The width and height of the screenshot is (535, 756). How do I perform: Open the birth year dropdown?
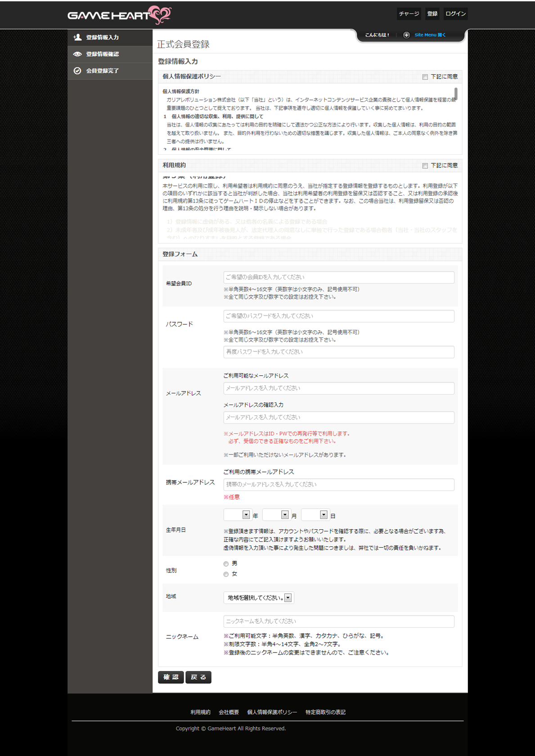point(237,515)
